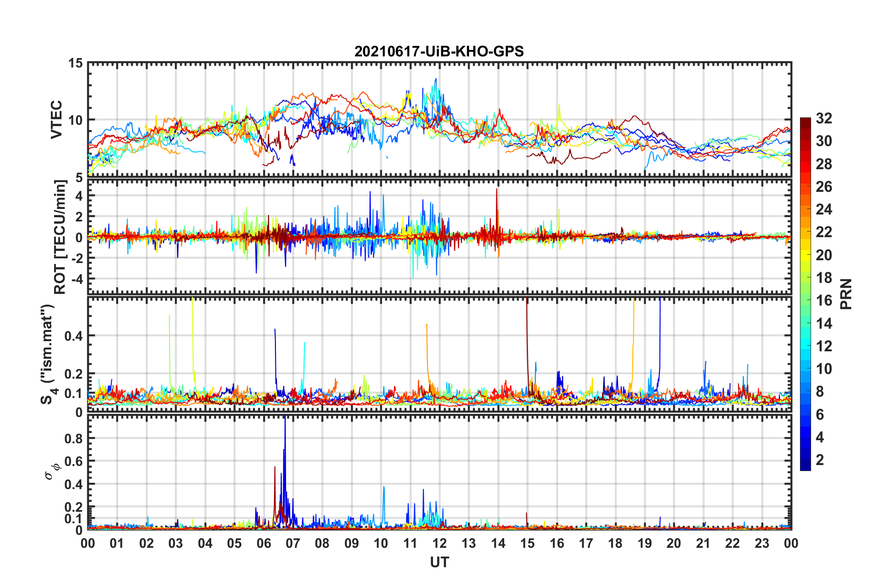Select the "22" tick on the PRN colorbar

tap(824, 232)
